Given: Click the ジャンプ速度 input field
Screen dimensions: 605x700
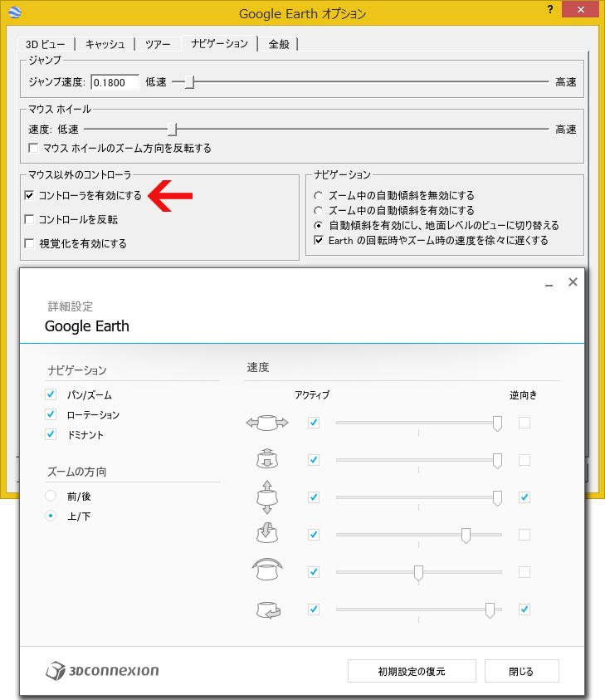Looking at the screenshot, I should 115,82.
